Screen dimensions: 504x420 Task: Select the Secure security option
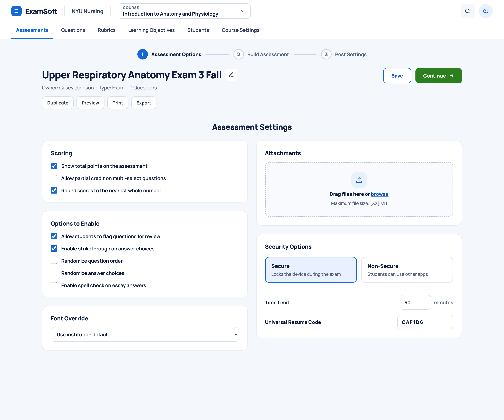tap(311, 270)
